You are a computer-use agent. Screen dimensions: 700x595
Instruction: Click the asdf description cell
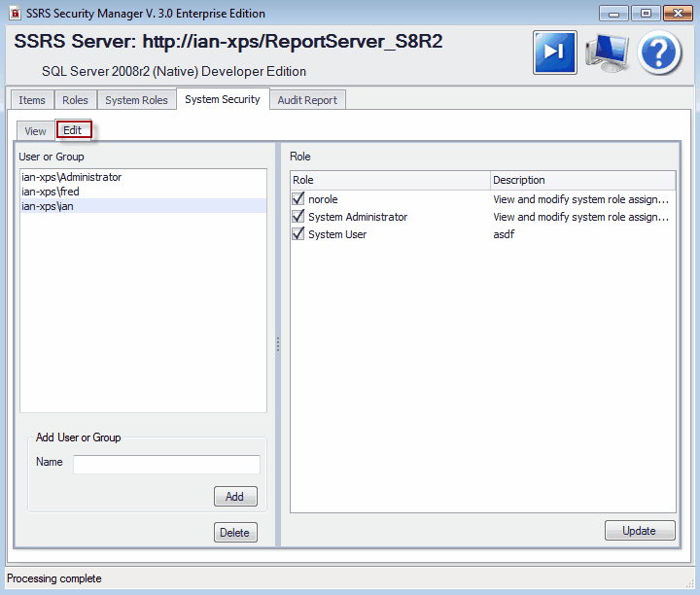(504, 234)
